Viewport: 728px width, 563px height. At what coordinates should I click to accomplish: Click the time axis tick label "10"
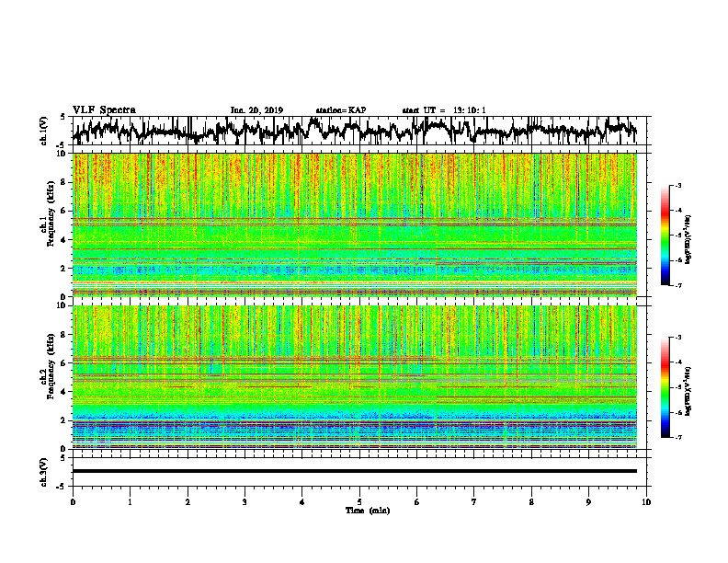pyautogui.click(x=646, y=502)
